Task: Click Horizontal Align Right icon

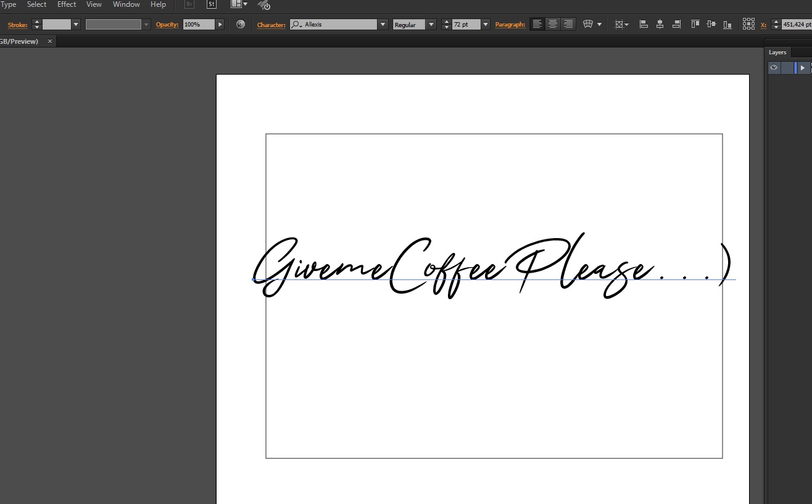Action: tap(677, 24)
